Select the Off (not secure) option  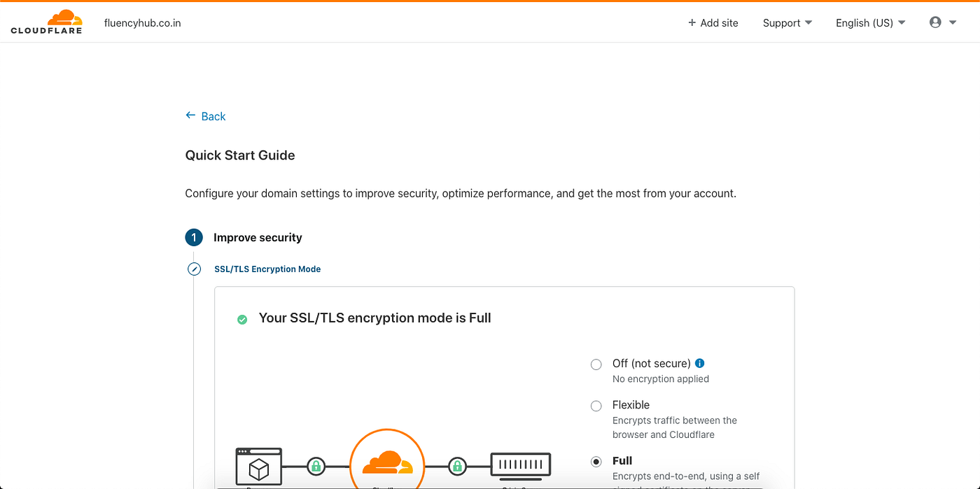596,364
